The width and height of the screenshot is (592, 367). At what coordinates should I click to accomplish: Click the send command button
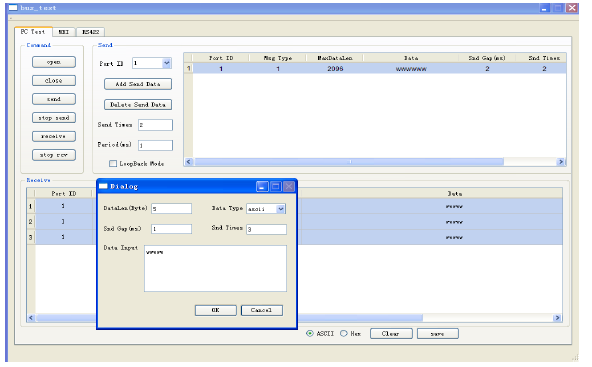(54, 99)
